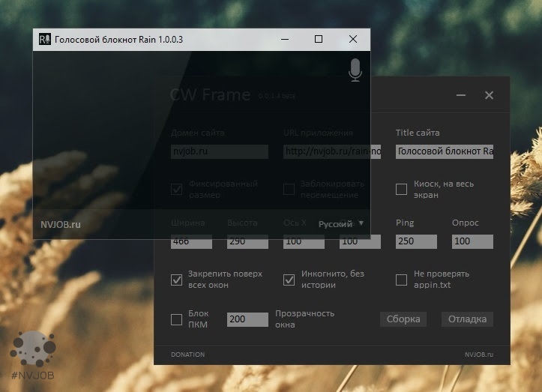This screenshot has height=392, width=542.
Task: Click the Rain app icon in title bar
Action: coord(44,40)
